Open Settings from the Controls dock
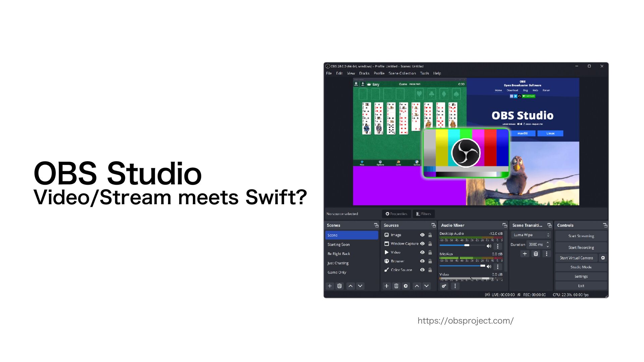The image size is (644, 362). click(581, 277)
